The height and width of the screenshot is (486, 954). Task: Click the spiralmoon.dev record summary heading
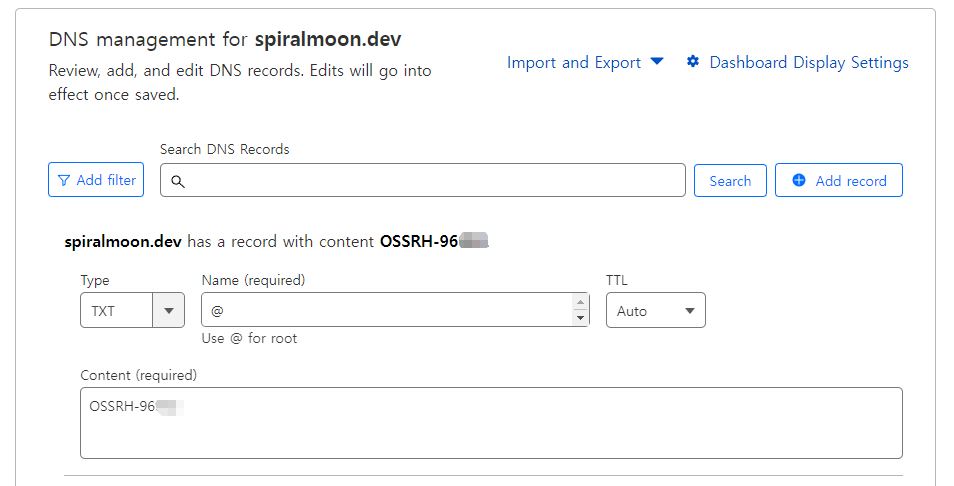click(276, 241)
